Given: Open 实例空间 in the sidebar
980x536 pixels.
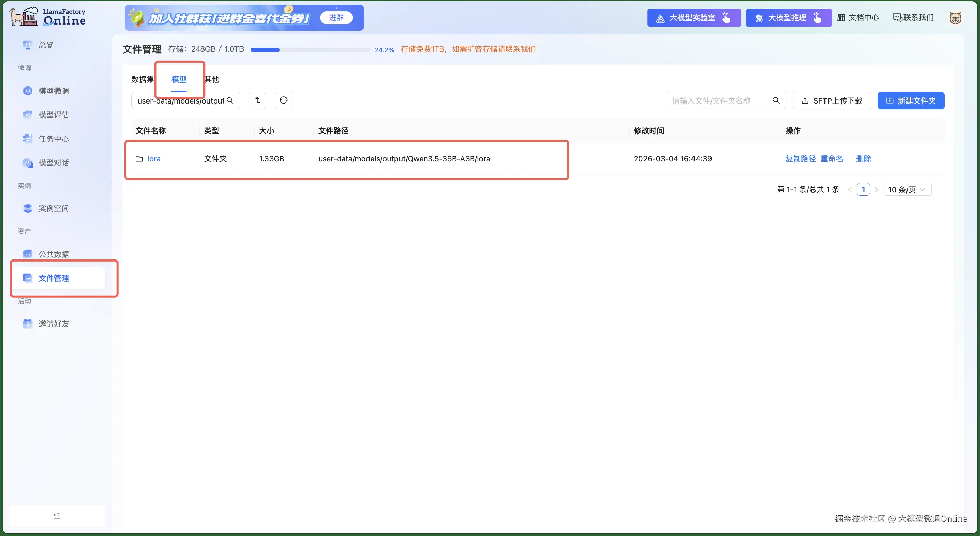Looking at the screenshot, I should coord(54,209).
